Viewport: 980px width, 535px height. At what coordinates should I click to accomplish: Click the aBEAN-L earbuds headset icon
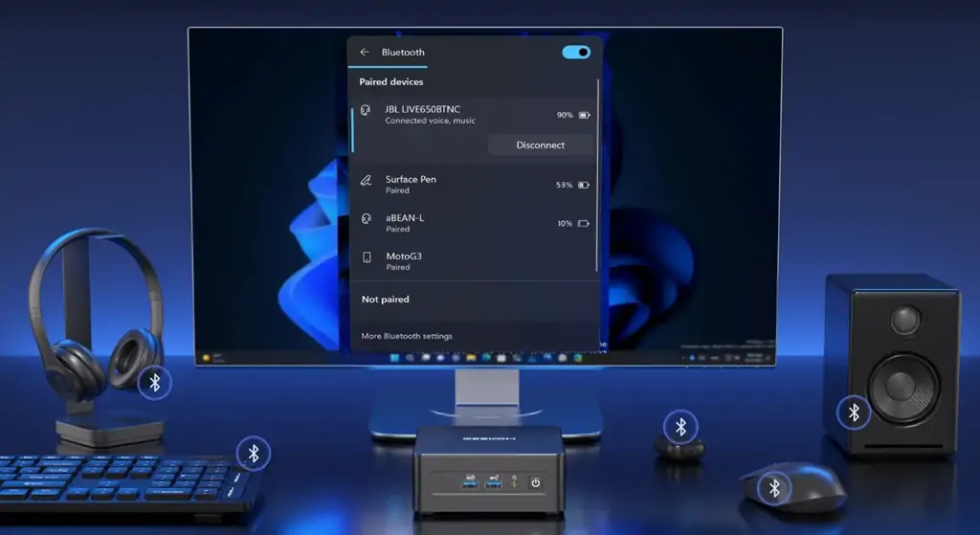[x=366, y=219]
